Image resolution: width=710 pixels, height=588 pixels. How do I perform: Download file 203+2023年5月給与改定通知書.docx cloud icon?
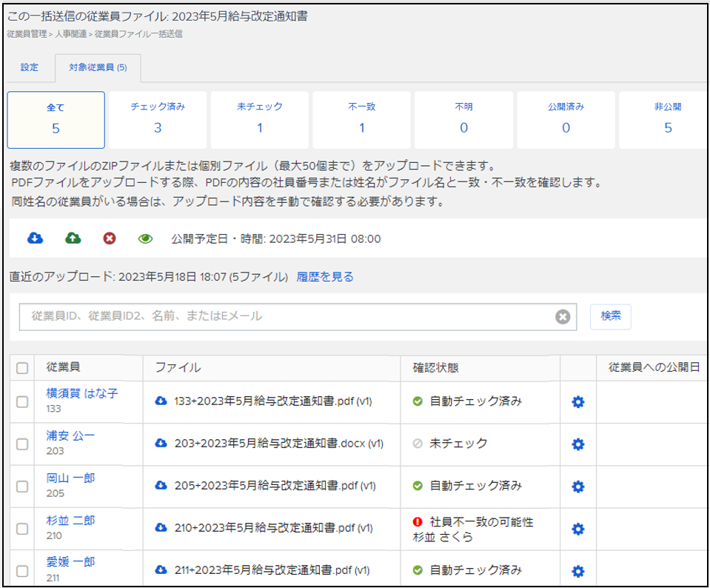click(x=161, y=443)
